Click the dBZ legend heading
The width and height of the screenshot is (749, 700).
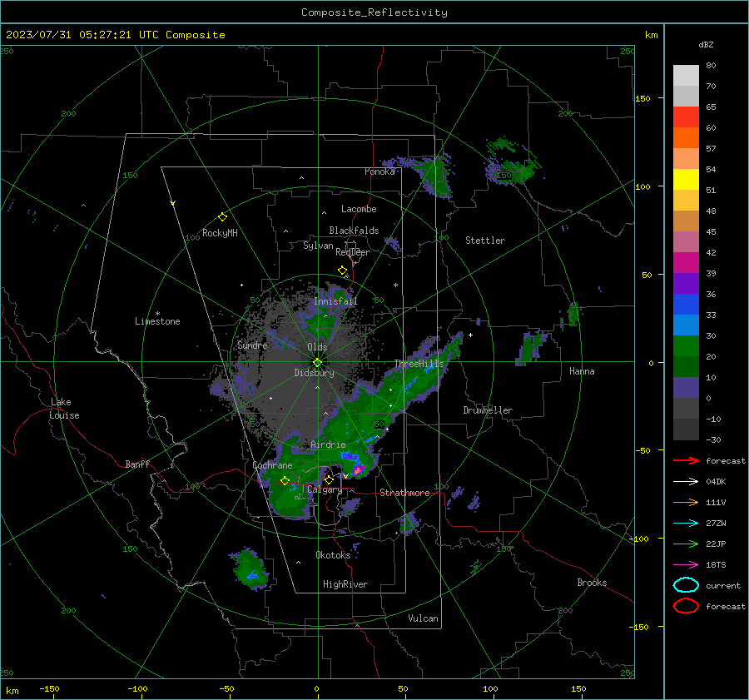(x=706, y=44)
